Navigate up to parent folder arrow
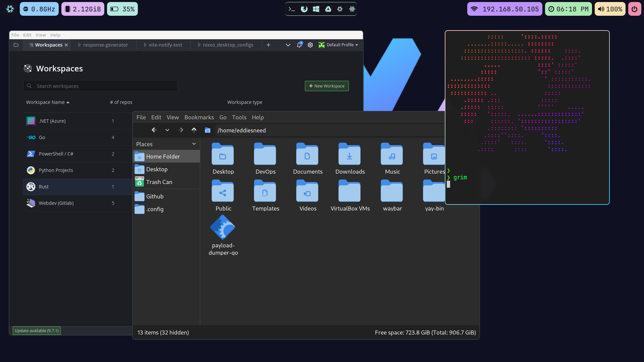 (x=194, y=130)
